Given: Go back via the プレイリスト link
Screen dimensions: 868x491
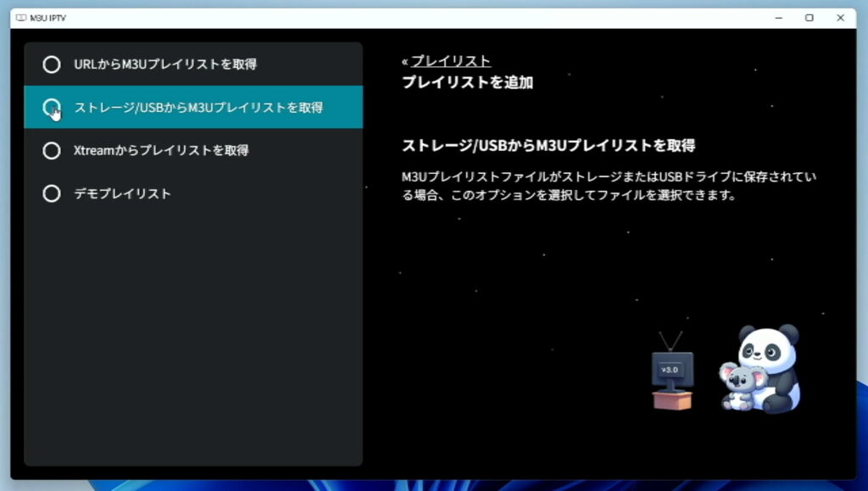Looking at the screenshot, I should pyautogui.click(x=451, y=61).
